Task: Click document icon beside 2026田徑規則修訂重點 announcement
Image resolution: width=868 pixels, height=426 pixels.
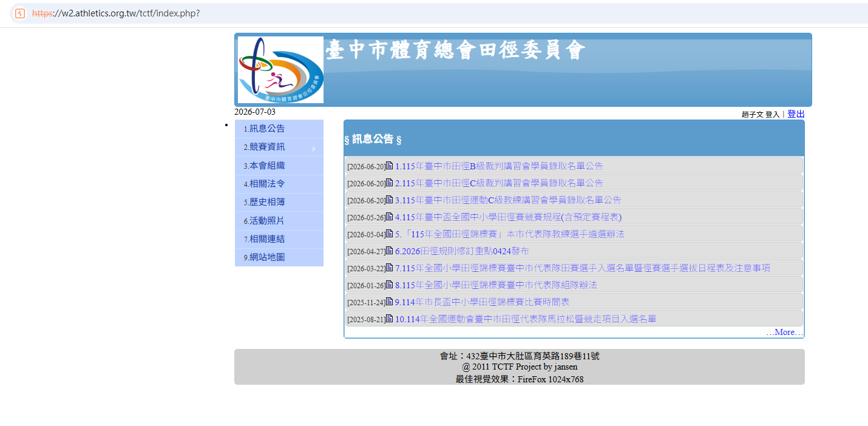Action: coord(390,250)
